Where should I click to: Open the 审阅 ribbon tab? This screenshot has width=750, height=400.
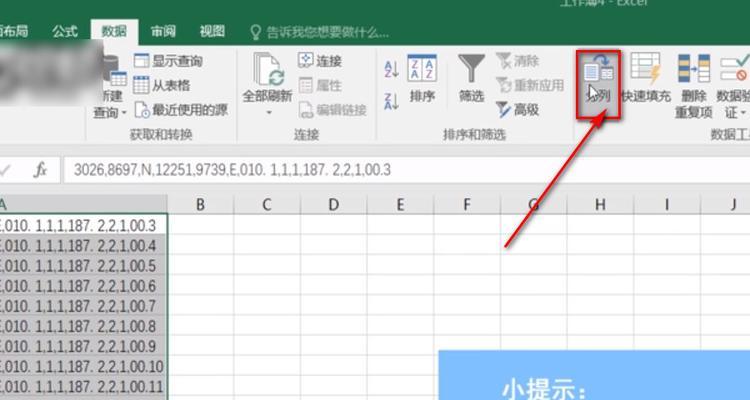tap(163, 32)
